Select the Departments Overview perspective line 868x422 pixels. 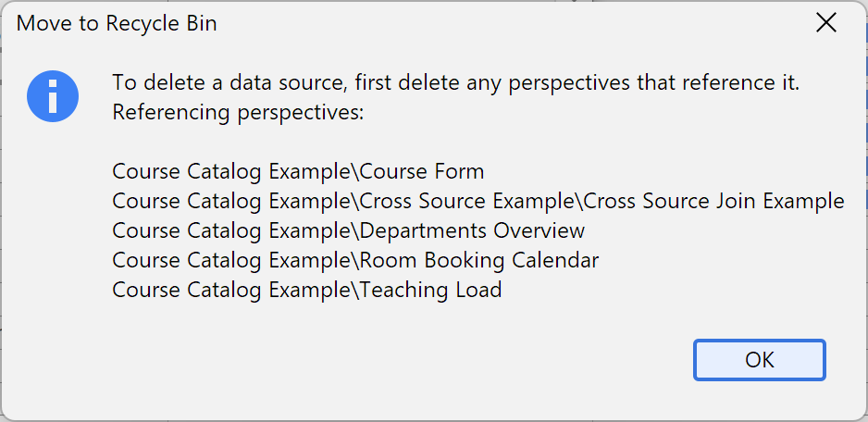point(348,230)
